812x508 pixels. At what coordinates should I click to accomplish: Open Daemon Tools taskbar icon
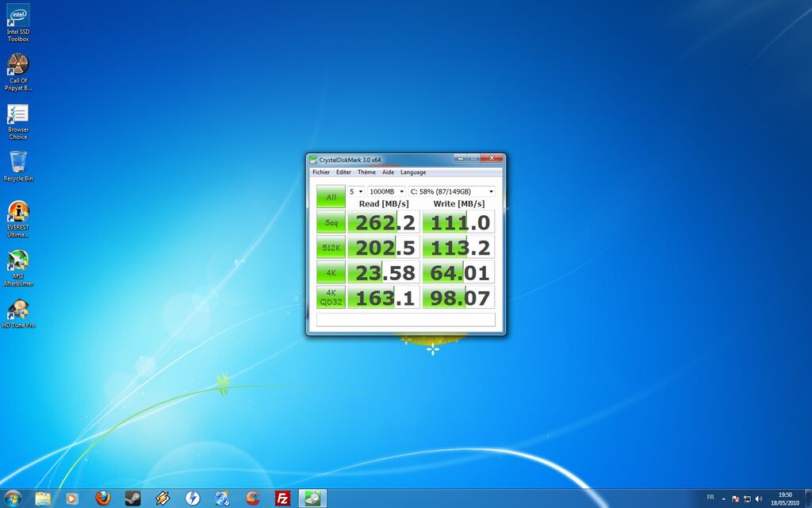(193, 498)
